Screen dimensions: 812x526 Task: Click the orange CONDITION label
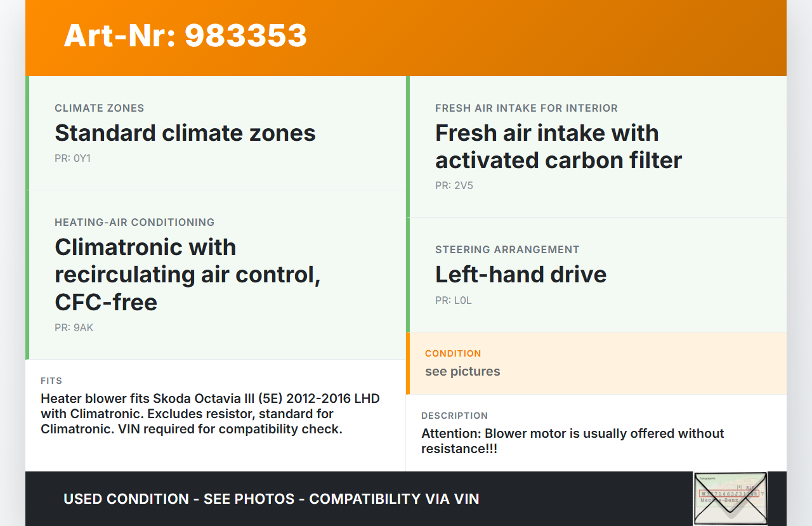(453, 353)
